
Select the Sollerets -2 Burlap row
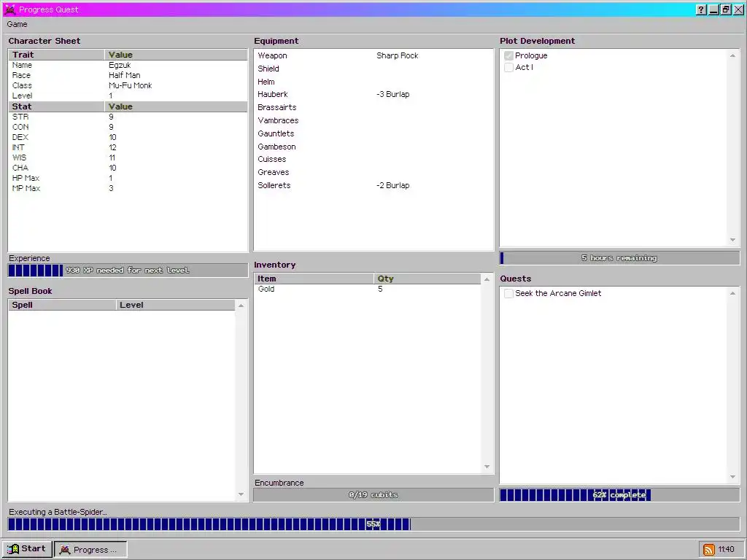(373, 186)
